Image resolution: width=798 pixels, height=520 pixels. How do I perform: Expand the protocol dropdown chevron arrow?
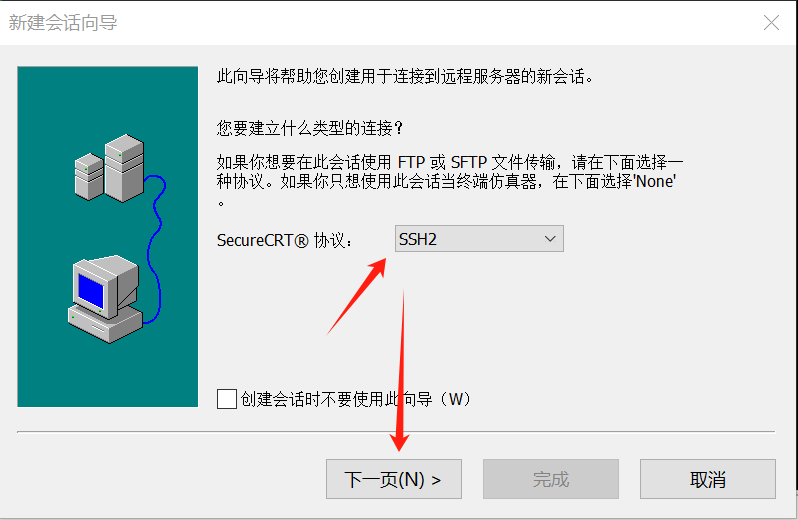[550, 239]
